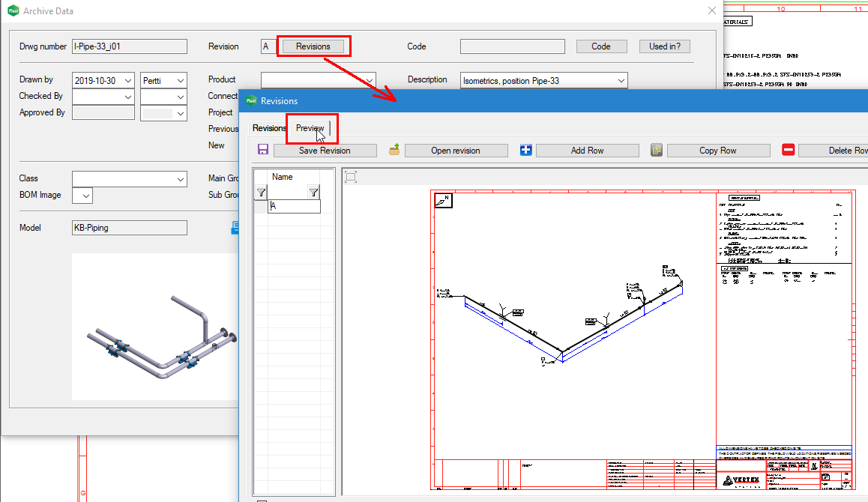This screenshot has width=868, height=502.
Task: Click the funnel icon under the Name header
Action: [x=314, y=193]
